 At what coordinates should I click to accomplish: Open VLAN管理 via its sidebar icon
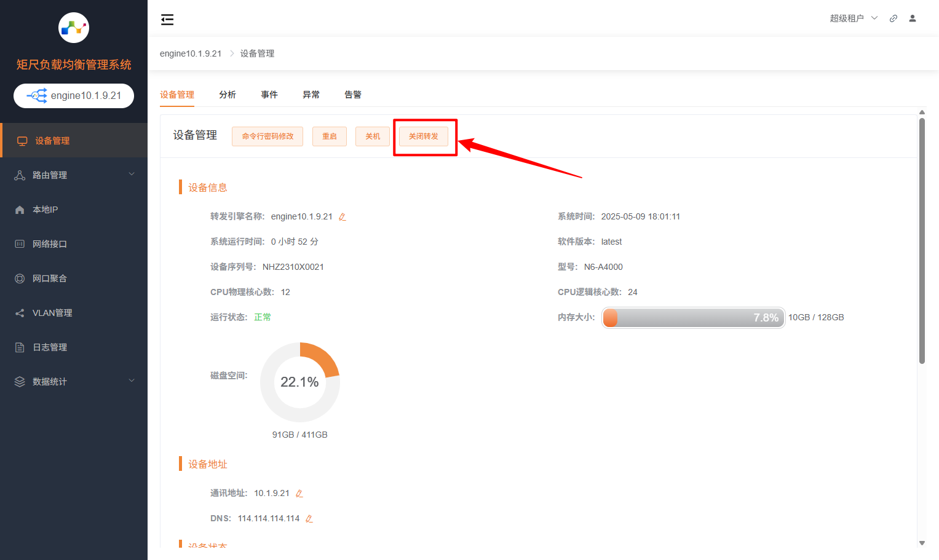tap(22, 312)
